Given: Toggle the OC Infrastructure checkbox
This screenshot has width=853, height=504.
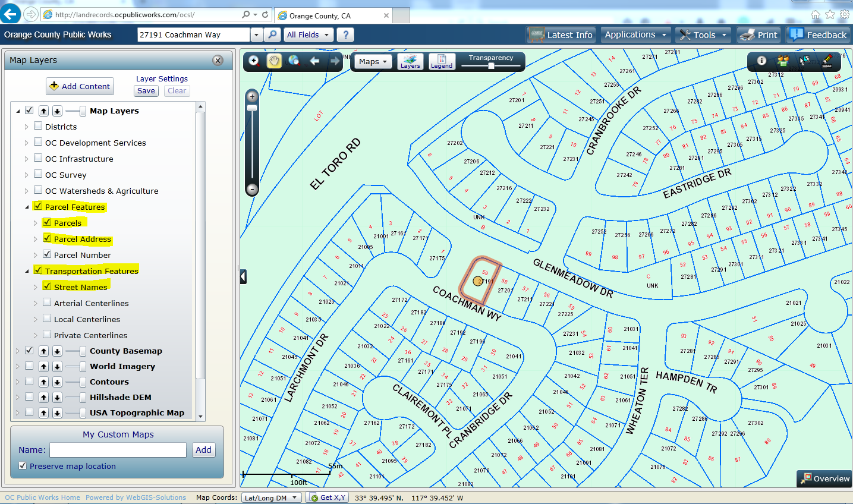Looking at the screenshot, I should tap(38, 158).
